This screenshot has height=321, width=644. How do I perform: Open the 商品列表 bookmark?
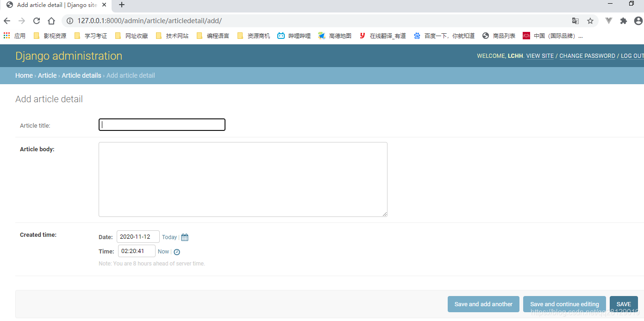point(499,36)
